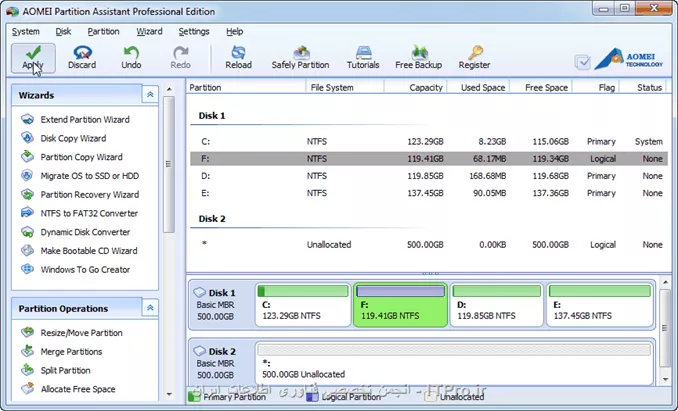Click left sidebar scroll up arrow

[169, 89]
